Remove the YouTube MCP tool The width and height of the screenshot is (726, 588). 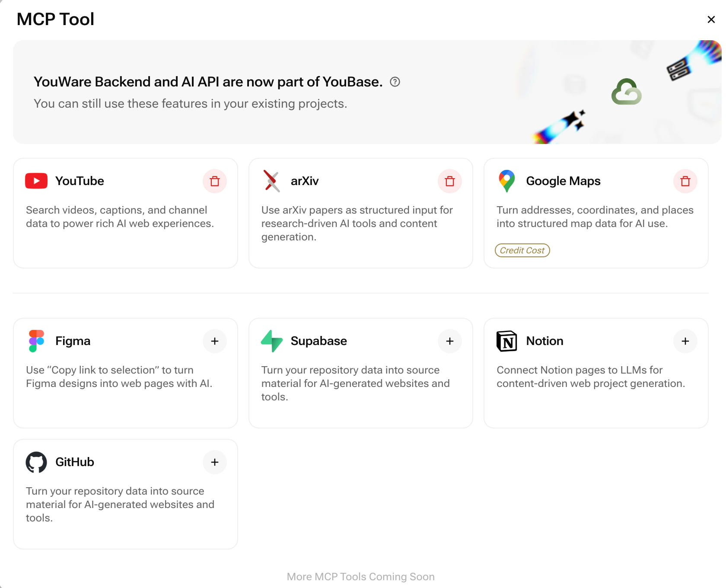coord(215,181)
